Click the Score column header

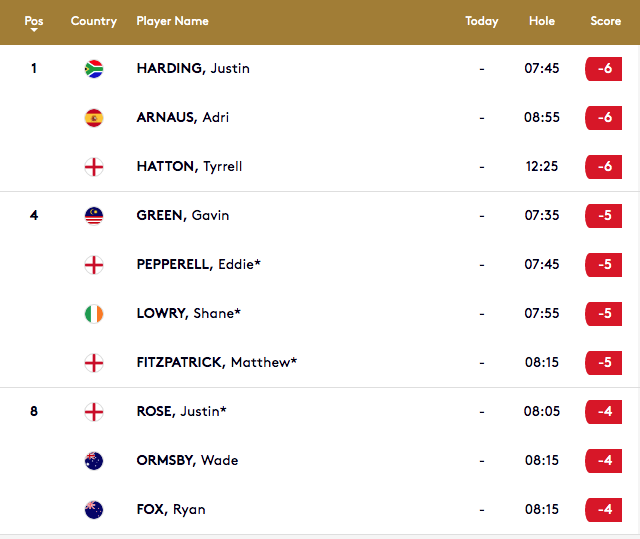(605, 21)
